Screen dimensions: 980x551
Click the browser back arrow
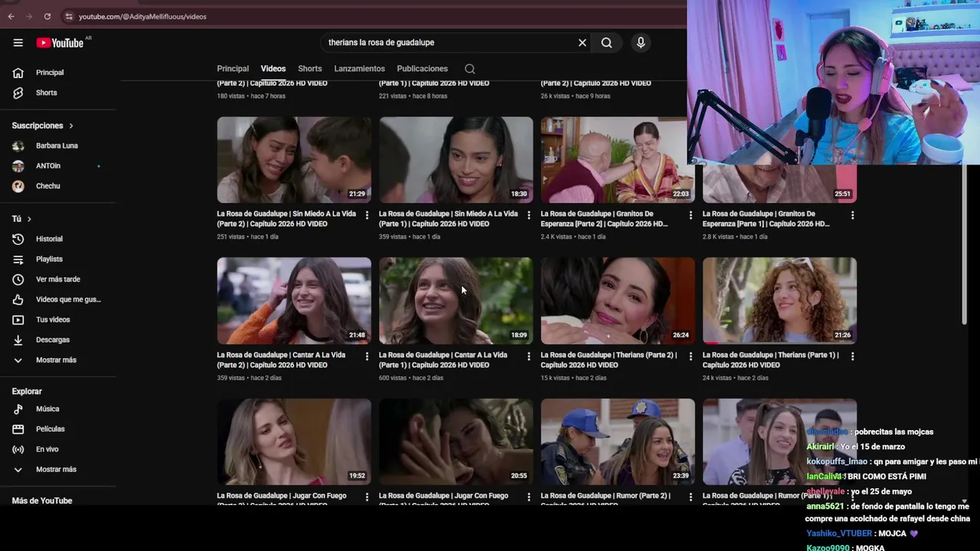tap(11, 16)
